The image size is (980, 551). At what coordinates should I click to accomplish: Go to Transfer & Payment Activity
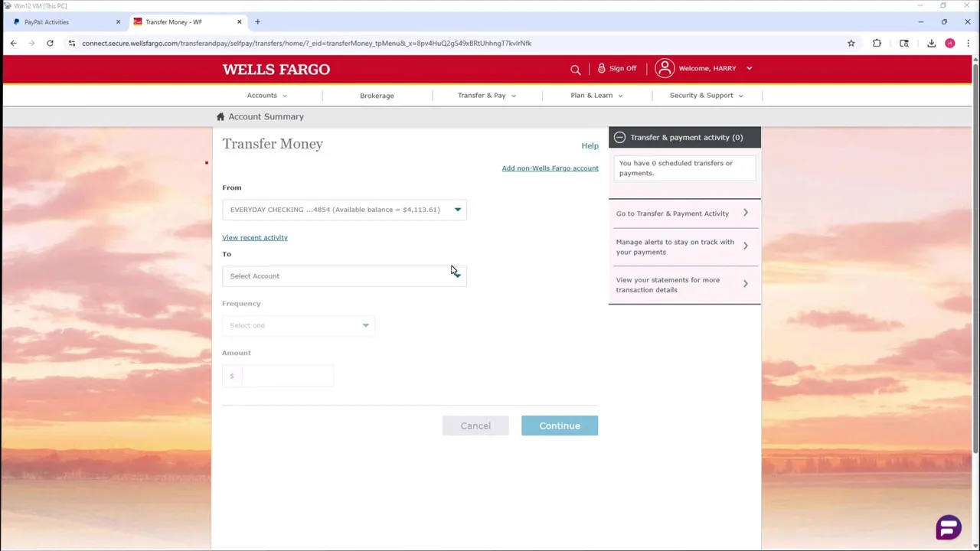click(684, 214)
